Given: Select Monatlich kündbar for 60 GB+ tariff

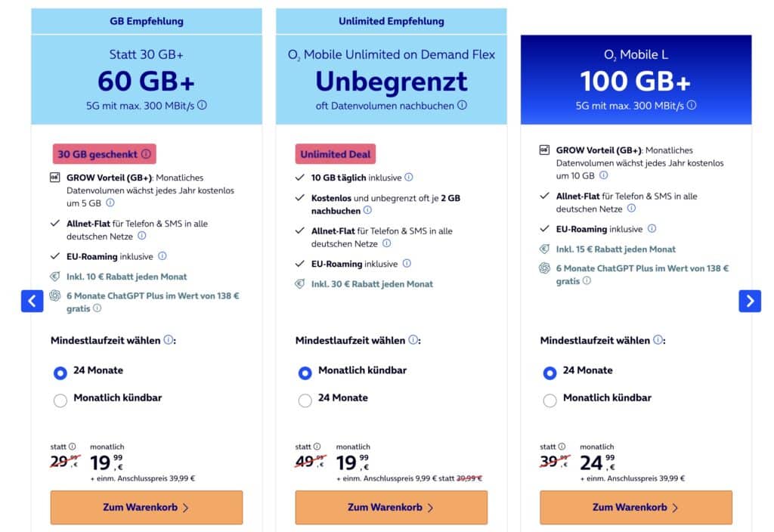Looking at the screenshot, I should click(x=60, y=400).
